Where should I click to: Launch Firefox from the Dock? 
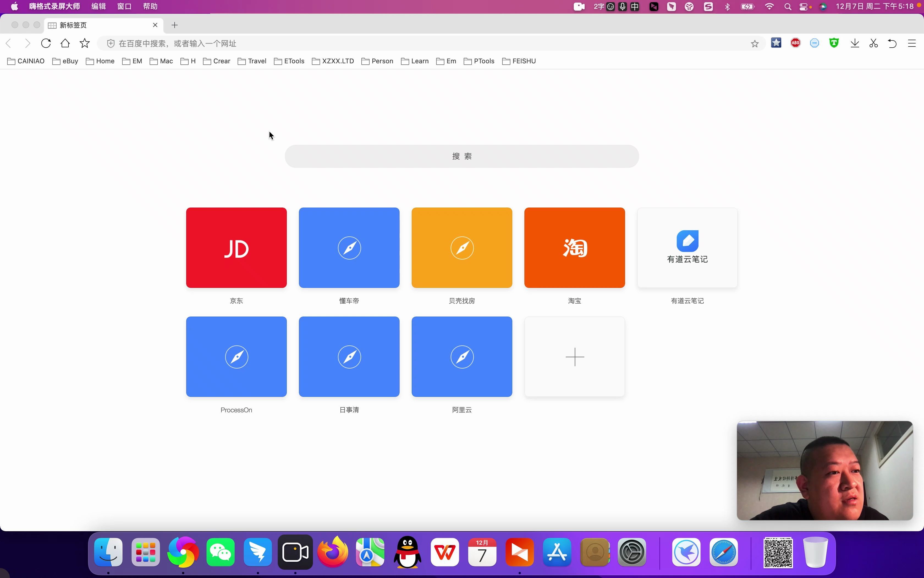[x=332, y=552]
